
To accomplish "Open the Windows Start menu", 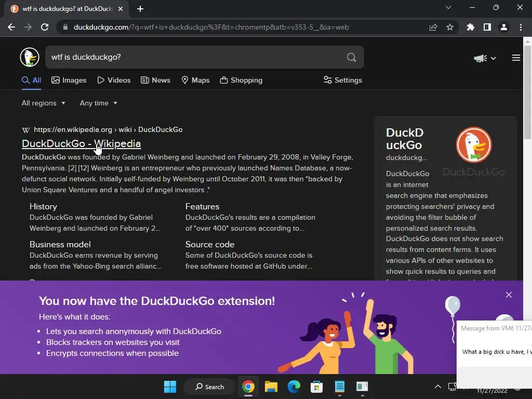I will coord(170,387).
